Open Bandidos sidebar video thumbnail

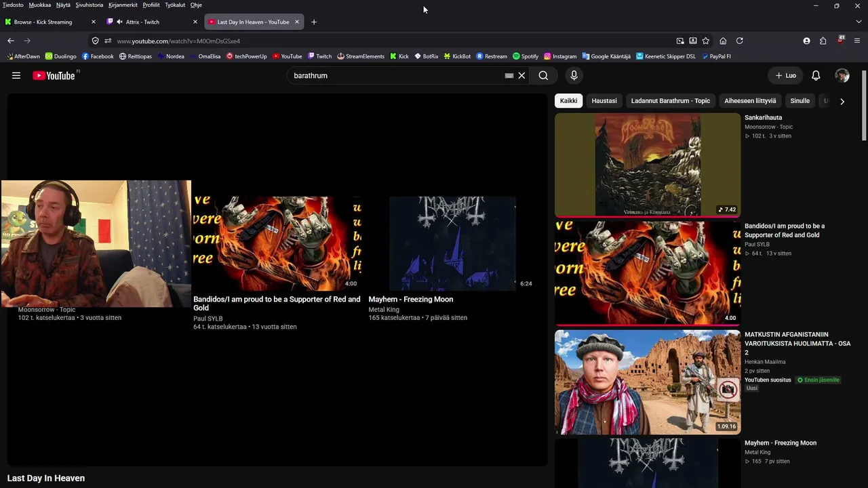click(648, 273)
